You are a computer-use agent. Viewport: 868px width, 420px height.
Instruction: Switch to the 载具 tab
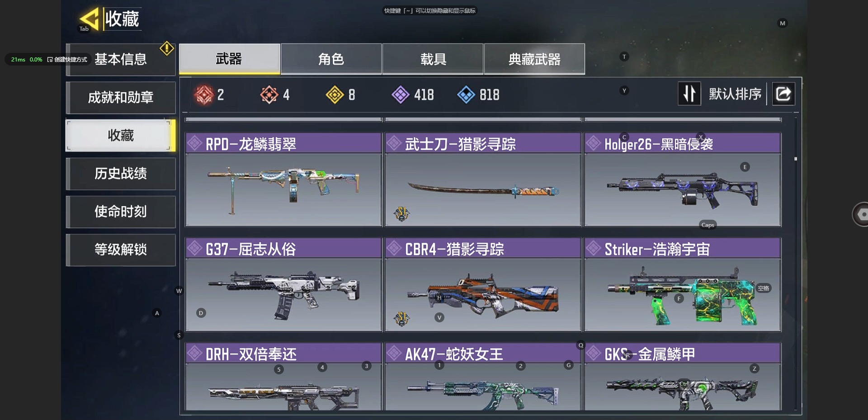pyautogui.click(x=433, y=59)
